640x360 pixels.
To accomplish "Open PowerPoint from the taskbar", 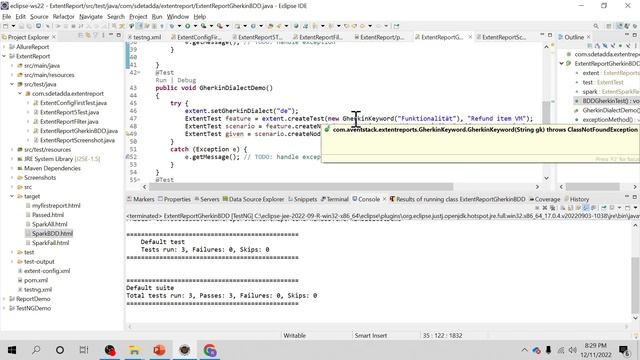I will tap(159, 350).
